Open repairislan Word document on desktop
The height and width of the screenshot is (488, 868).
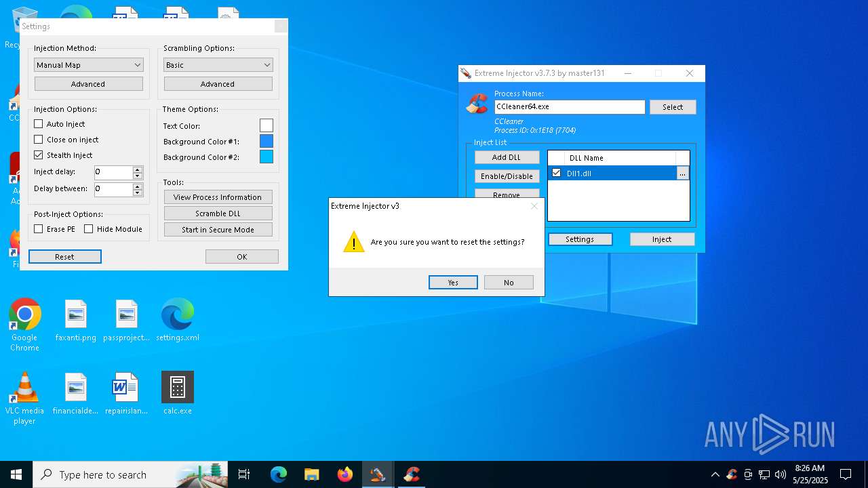[x=127, y=394]
